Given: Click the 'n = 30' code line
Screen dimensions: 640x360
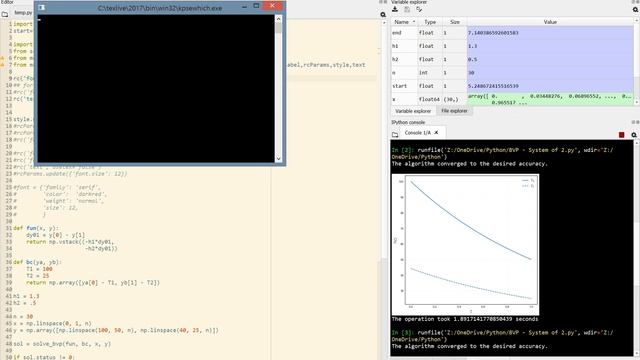Looking at the screenshot, I should click(x=23, y=317).
